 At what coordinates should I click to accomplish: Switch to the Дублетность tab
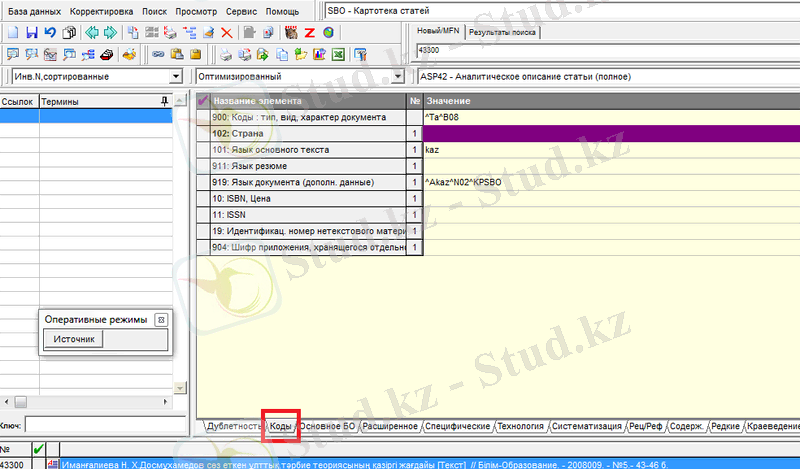234,426
